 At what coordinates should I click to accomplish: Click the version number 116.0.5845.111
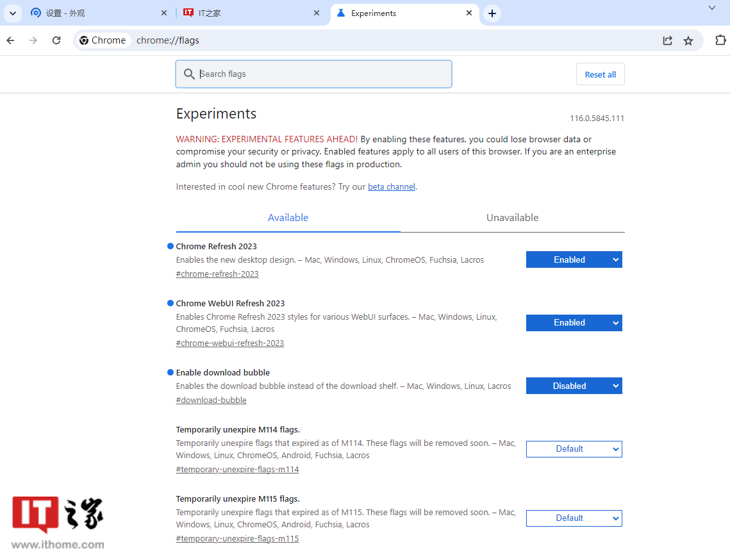(597, 119)
